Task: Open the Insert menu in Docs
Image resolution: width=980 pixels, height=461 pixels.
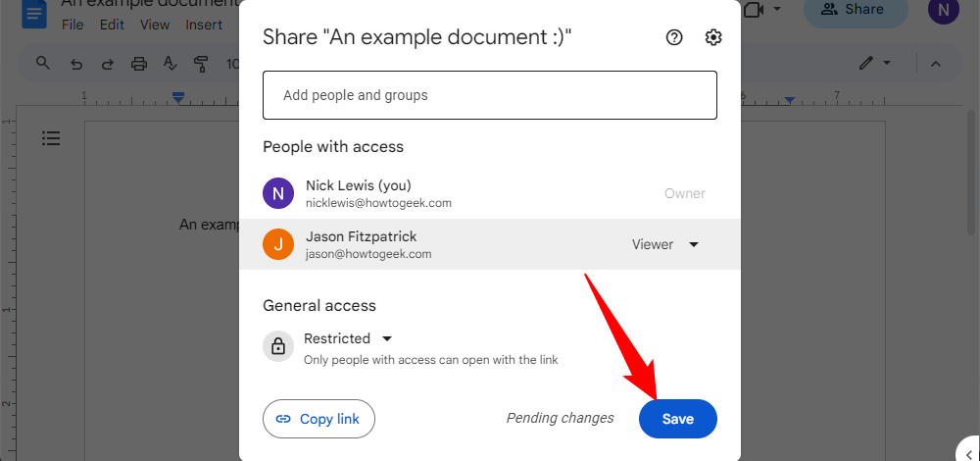Action: (x=204, y=26)
